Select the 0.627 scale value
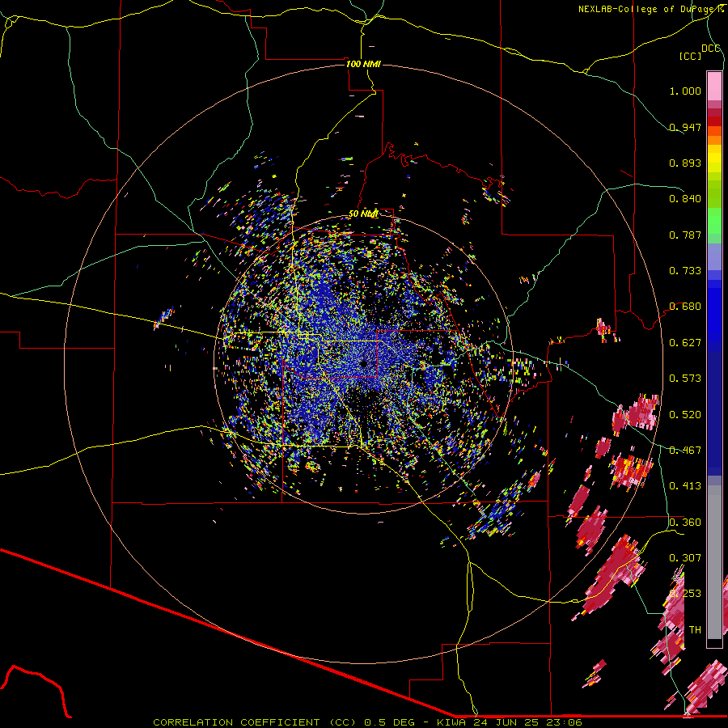Screen dimensions: 728x728 tap(685, 343)
